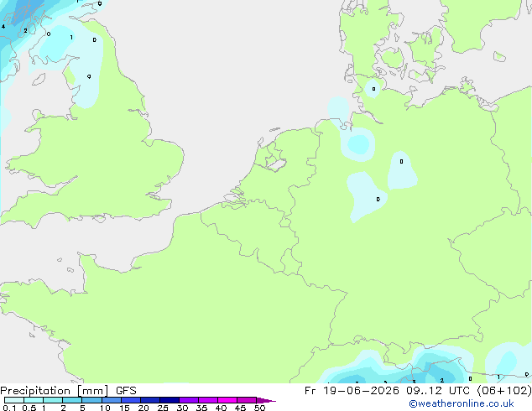Click the 'Precipitation [mm] GFS' title text
This screenshot has width=532, height=411.
tap(68, 391)
